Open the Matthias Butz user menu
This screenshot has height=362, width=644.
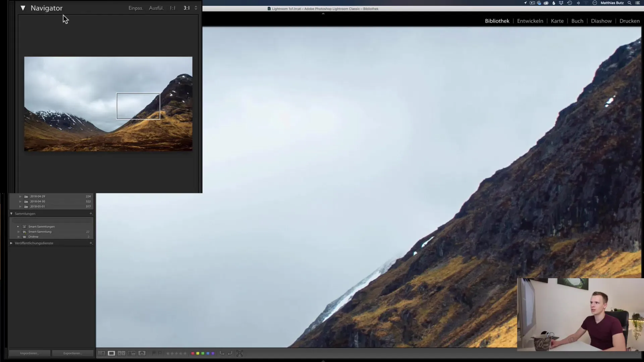(612, 3)
